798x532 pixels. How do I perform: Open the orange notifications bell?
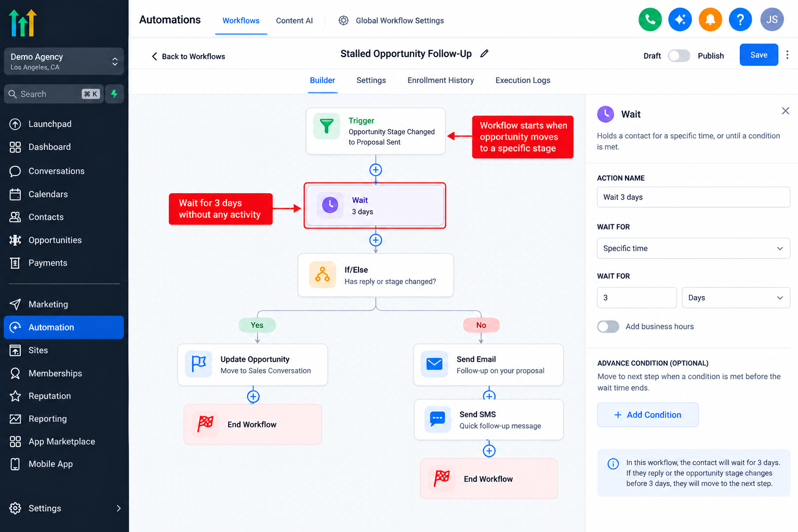tap(710, 20)
